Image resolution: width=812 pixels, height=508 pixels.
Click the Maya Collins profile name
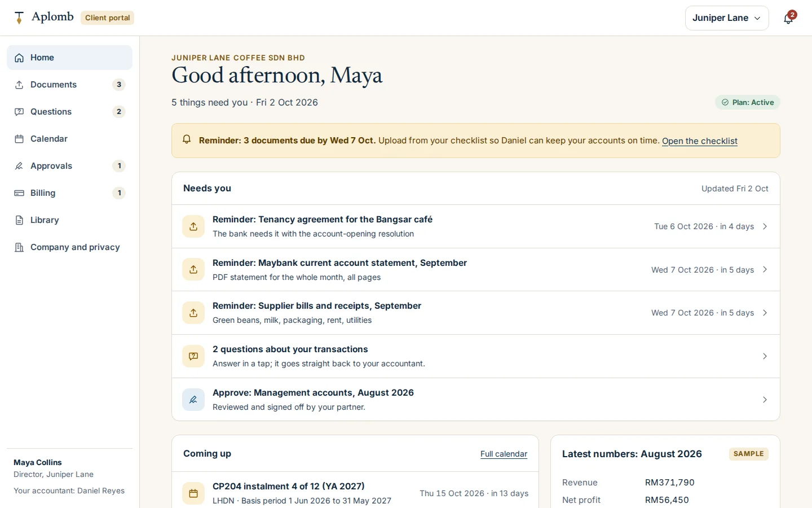(x=38, y=462)
